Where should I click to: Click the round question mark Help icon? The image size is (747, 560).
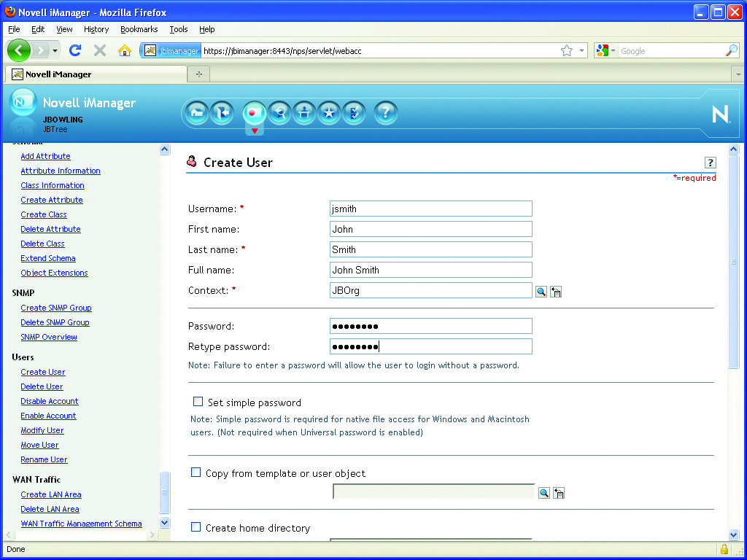pyautogui.click(x=386, y=113)
